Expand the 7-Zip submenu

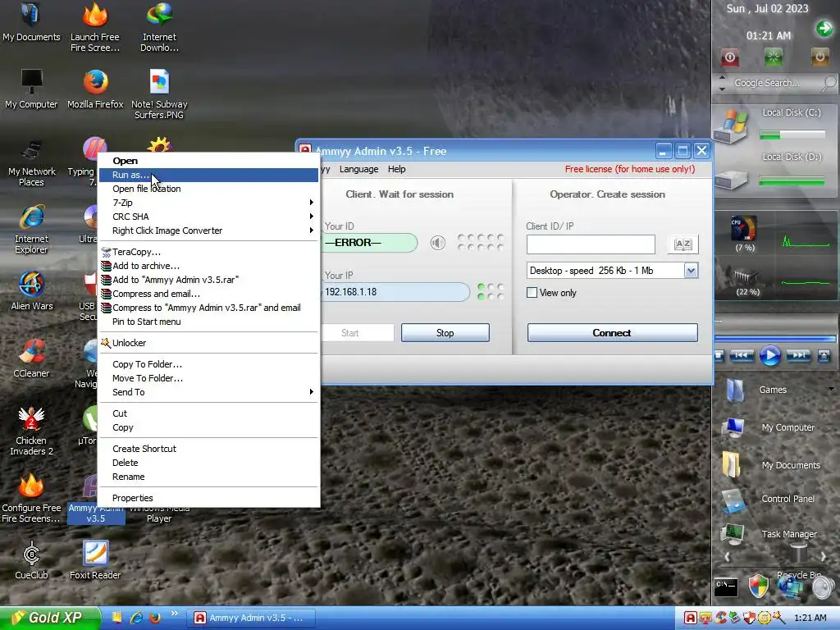pos(209,203)
